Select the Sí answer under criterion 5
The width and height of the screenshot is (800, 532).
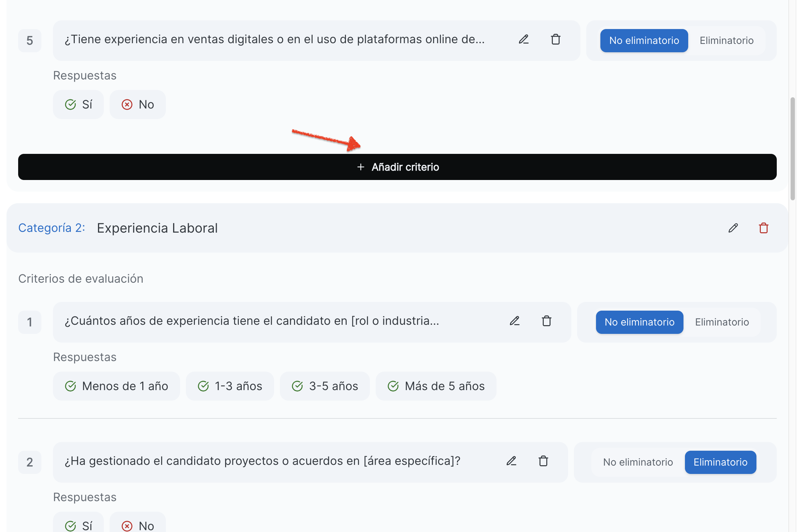coord(78,105)
